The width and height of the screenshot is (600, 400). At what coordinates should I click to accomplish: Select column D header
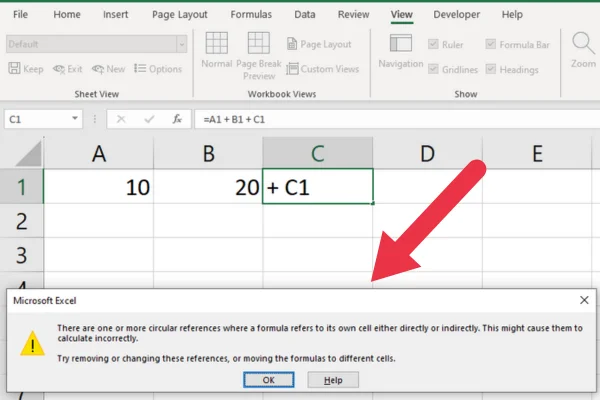[x=427, y=153]
